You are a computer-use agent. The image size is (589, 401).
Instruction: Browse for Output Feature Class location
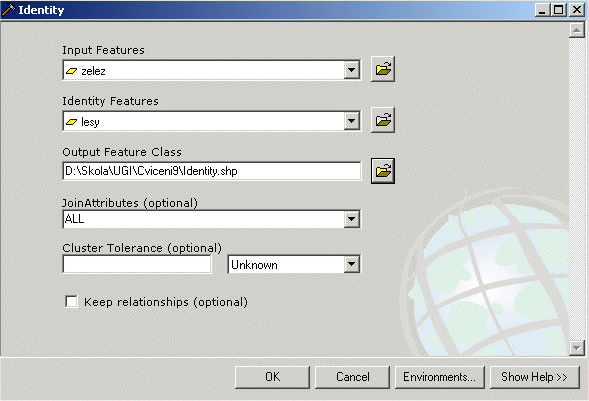383,171
